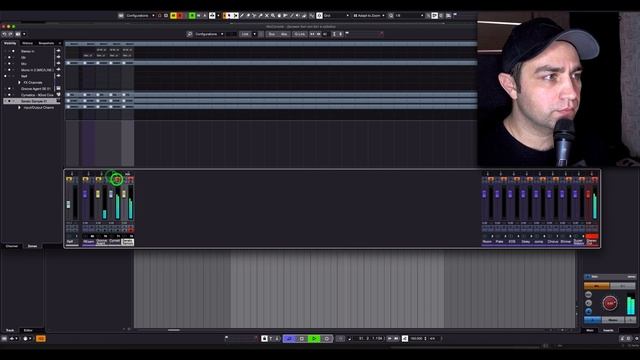Open the quantize preset dropdown showing 1/8
This screenshot has height=360, width=640.
point(409,16)
